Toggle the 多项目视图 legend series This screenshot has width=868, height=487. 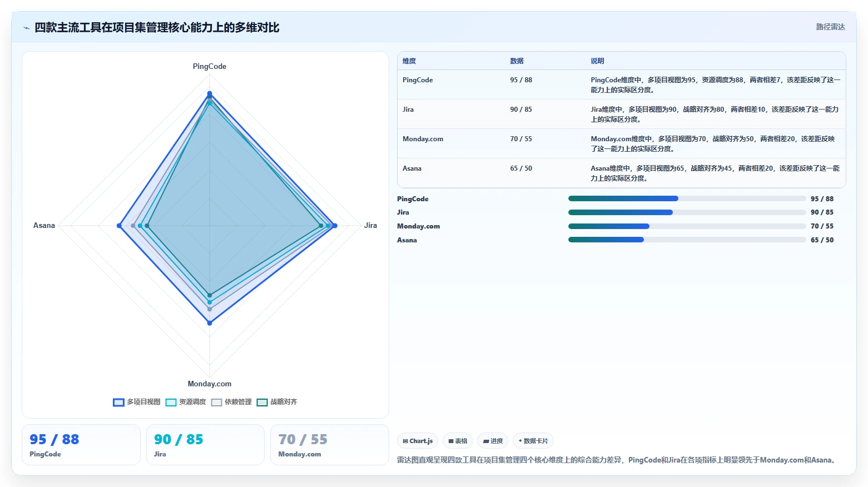click(137, 402)
